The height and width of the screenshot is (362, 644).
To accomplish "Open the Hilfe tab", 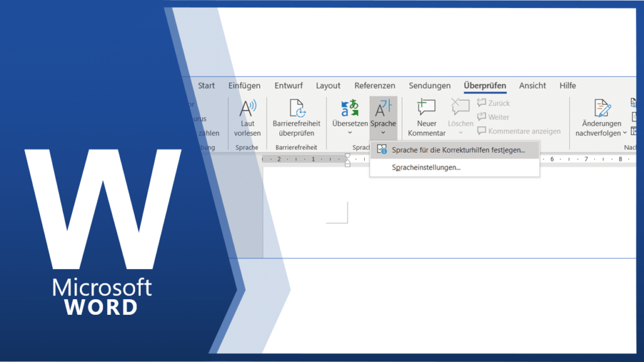I will click(x=568, y=85).
